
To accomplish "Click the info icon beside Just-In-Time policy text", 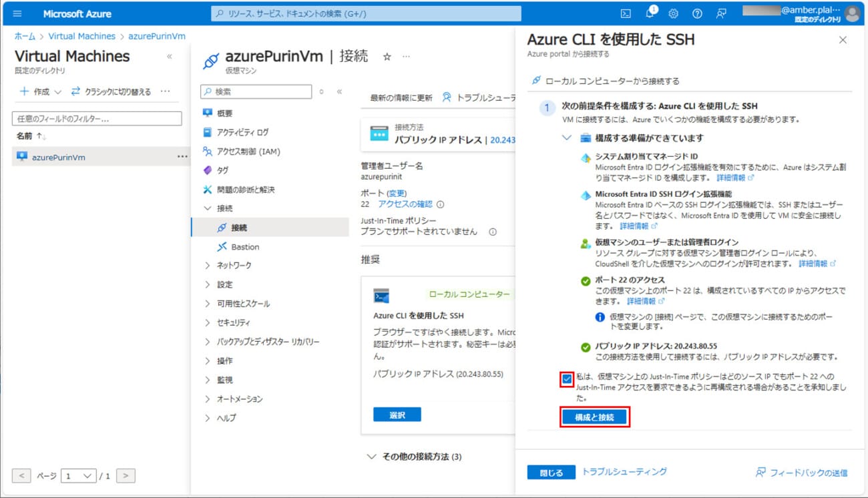I will (x=493, y=232).
